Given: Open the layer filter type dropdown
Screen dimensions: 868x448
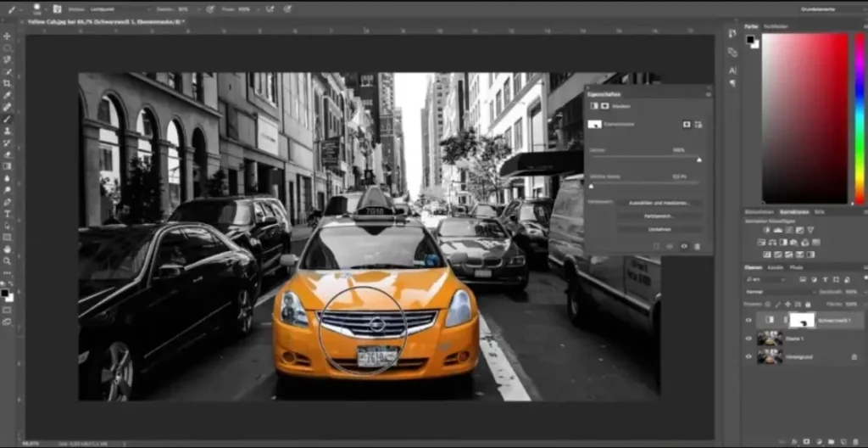Looking at the screenshot, I should tap(765, 279).
